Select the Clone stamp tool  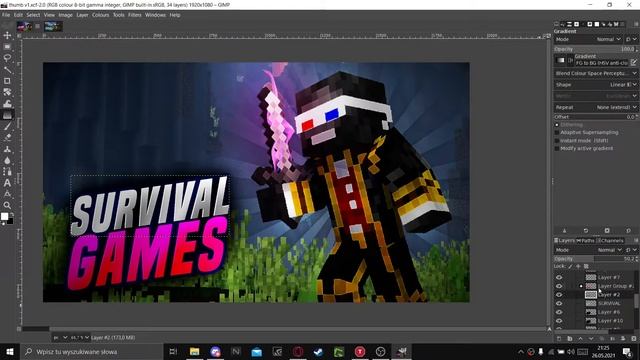point(7,149)
